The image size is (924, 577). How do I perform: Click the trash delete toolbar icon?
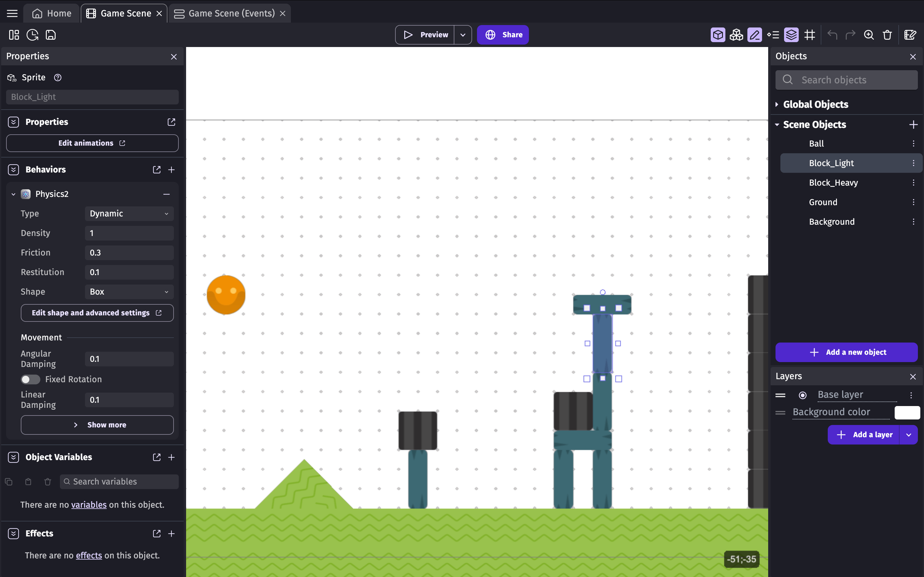click(x=887, y=35)
